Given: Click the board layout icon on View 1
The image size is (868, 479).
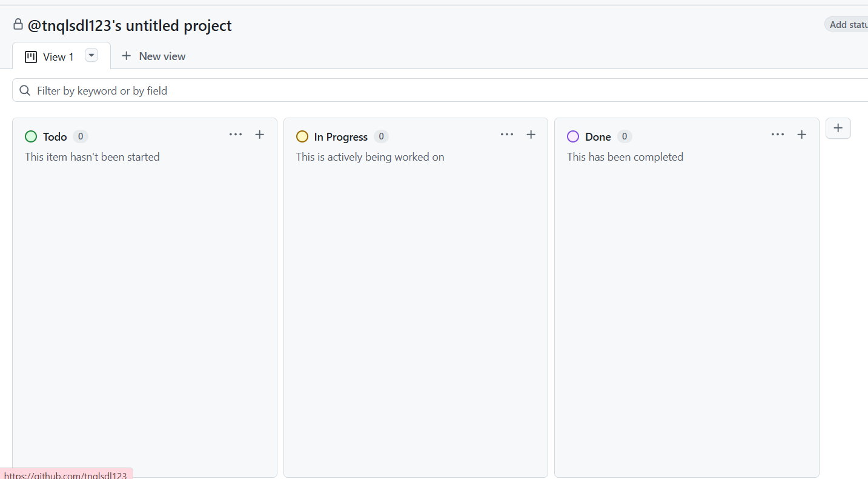Looking at the screenshot, I should click(31, 56).
